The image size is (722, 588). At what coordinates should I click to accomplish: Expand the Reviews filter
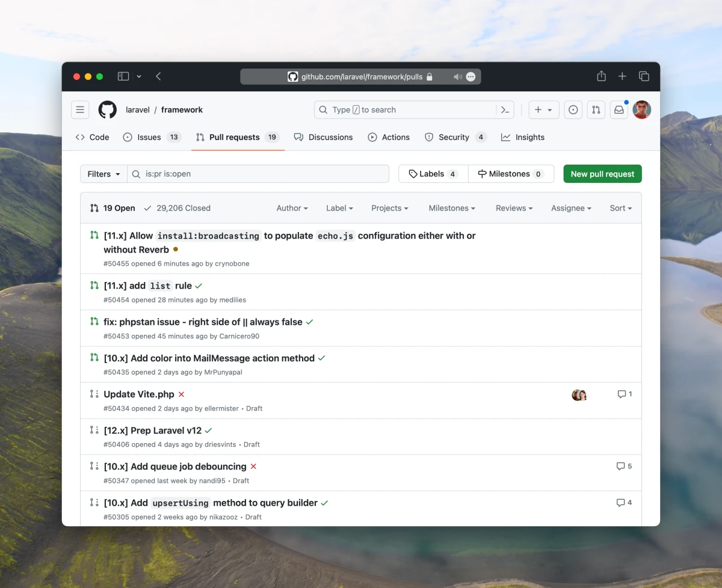click(x=514, y=208)
